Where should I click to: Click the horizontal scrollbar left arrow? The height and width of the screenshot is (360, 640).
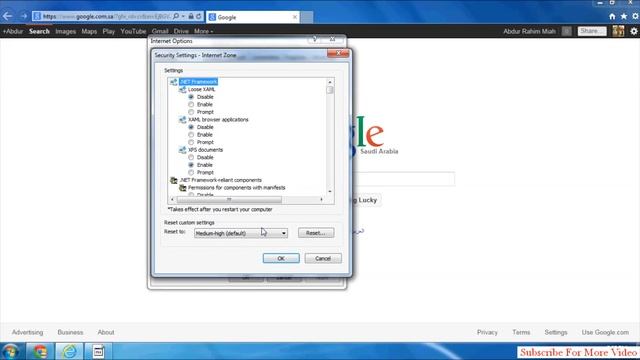[173, 200]
